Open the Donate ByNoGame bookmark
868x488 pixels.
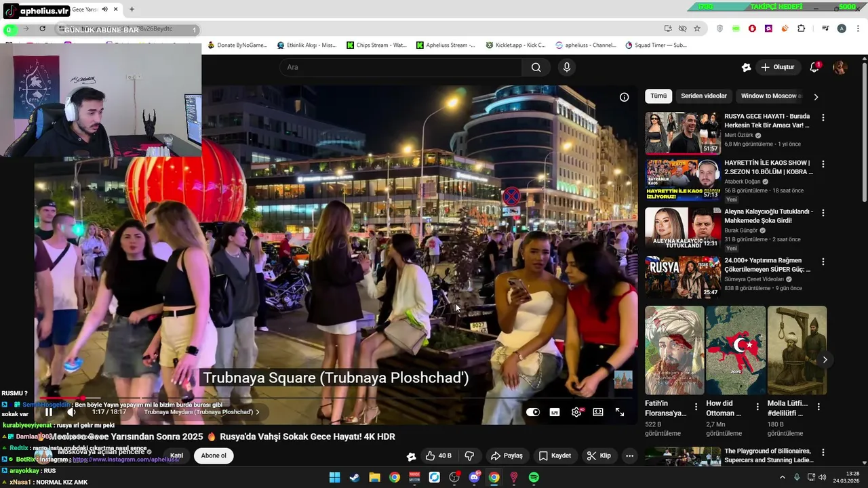[237, 45]
